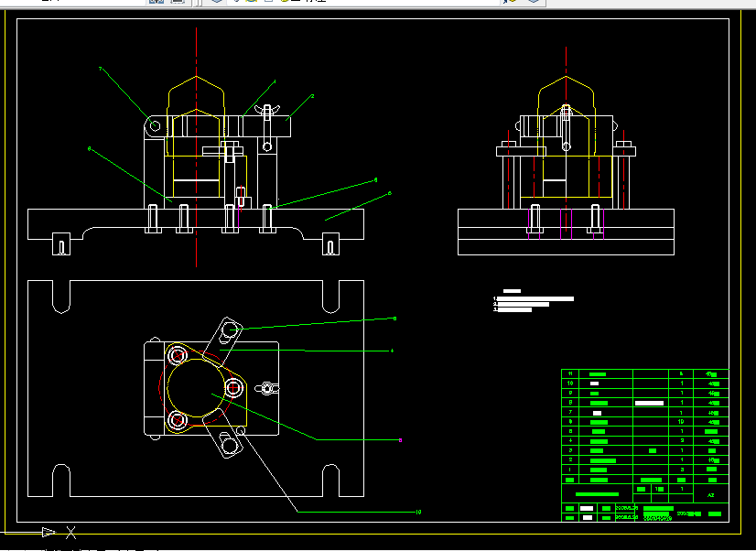Click the item number 11 cell in parts list
756x551 pixels.
(x=570, y=373)
